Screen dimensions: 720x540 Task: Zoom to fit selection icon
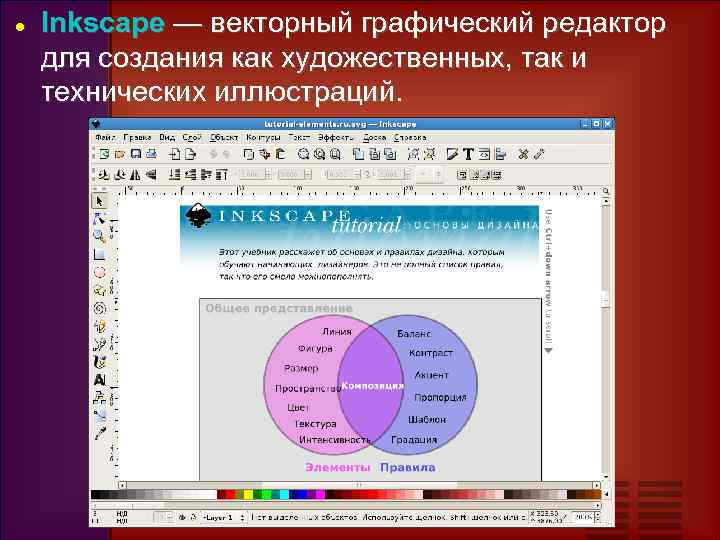[x=303, y=154]
